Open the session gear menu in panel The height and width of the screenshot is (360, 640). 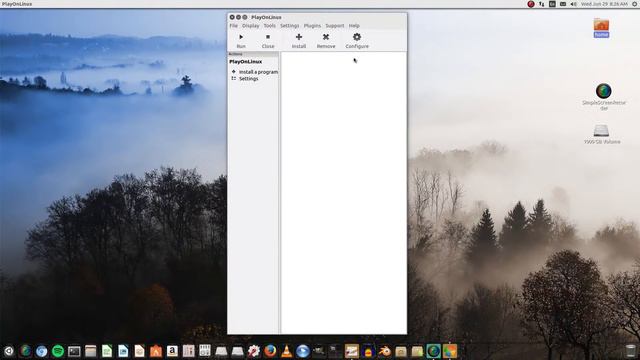[x=635, y=4]
